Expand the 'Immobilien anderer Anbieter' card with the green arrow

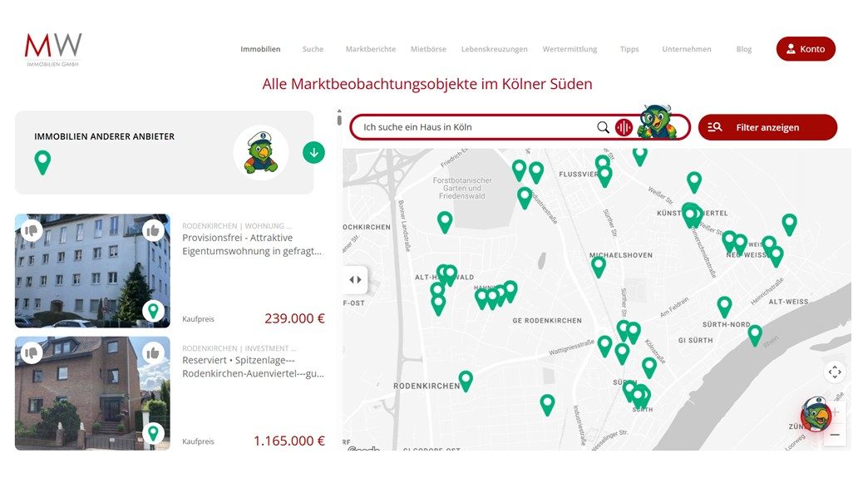313,153
